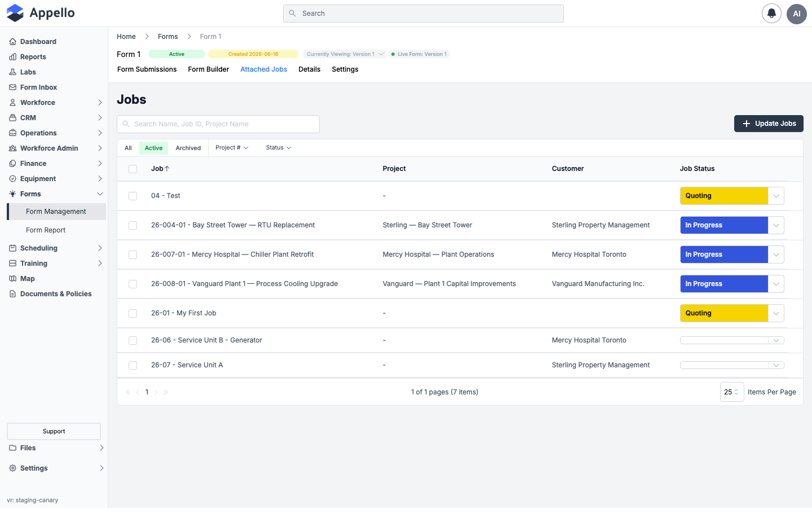Image resolution: width=812 pixels, height=518 pixels.
Task: Check the 26-07 Service Unit A row
Action: click(133, 365)
